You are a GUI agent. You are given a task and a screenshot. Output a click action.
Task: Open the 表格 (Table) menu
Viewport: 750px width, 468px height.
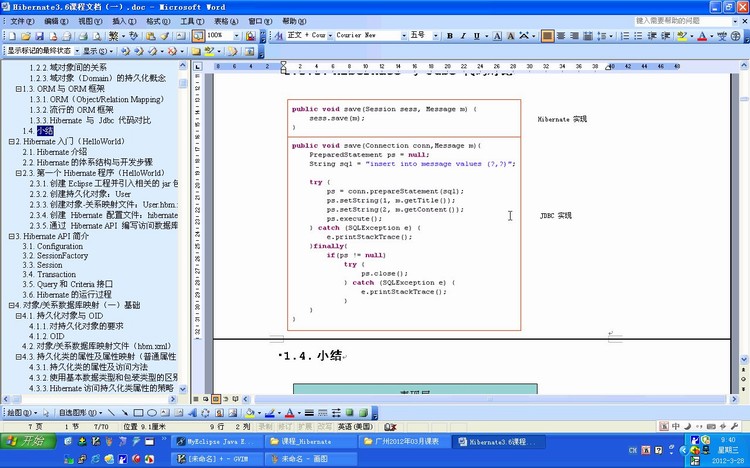tap(226, 21)
